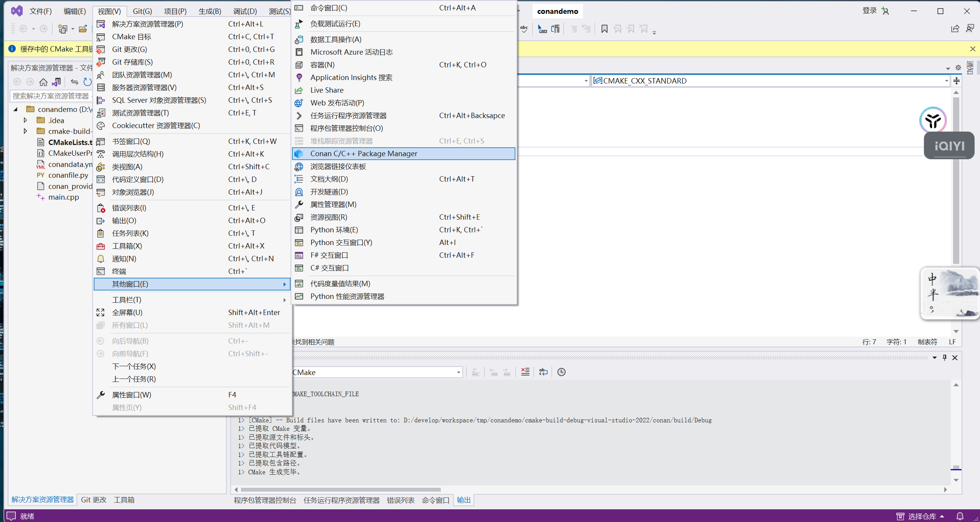
Task: Switch to the 工具箱 bottom tab
Action: click(124, 500)
